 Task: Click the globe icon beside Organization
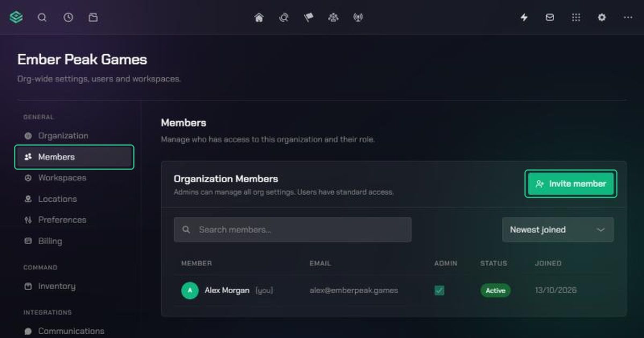[28, 136]
